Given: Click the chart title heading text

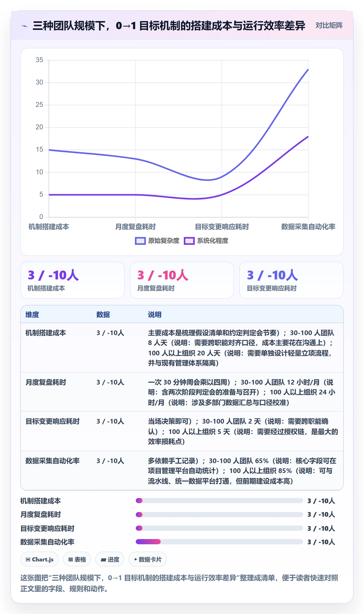Looking at the screenshot, I should tap(169, 26).
